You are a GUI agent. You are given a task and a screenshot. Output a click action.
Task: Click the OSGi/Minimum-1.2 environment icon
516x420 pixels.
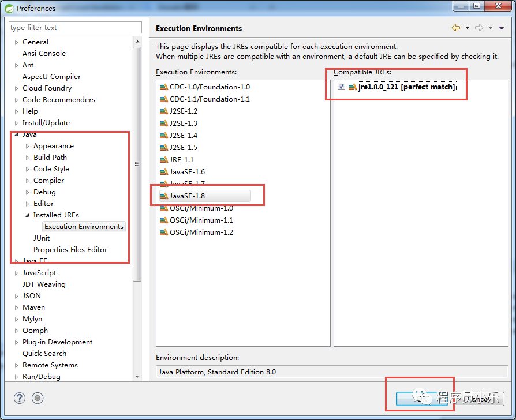tap(163, 232)
